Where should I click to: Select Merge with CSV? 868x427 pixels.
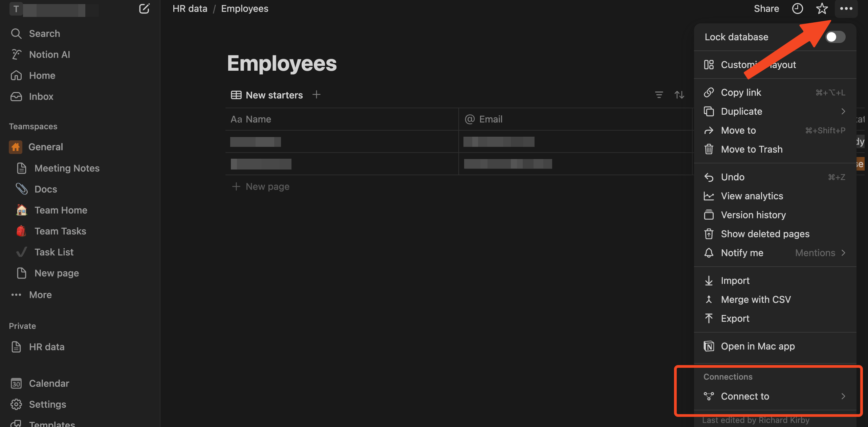pos(775,299)
